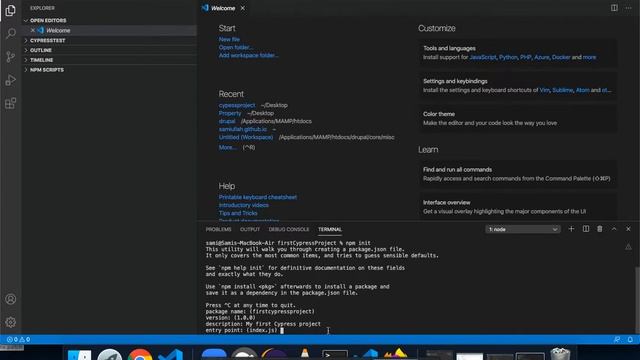The width and height of the screenshot is (640, 360).
Task: Expand the Timeline section
Action: click(x=109, y=60)
